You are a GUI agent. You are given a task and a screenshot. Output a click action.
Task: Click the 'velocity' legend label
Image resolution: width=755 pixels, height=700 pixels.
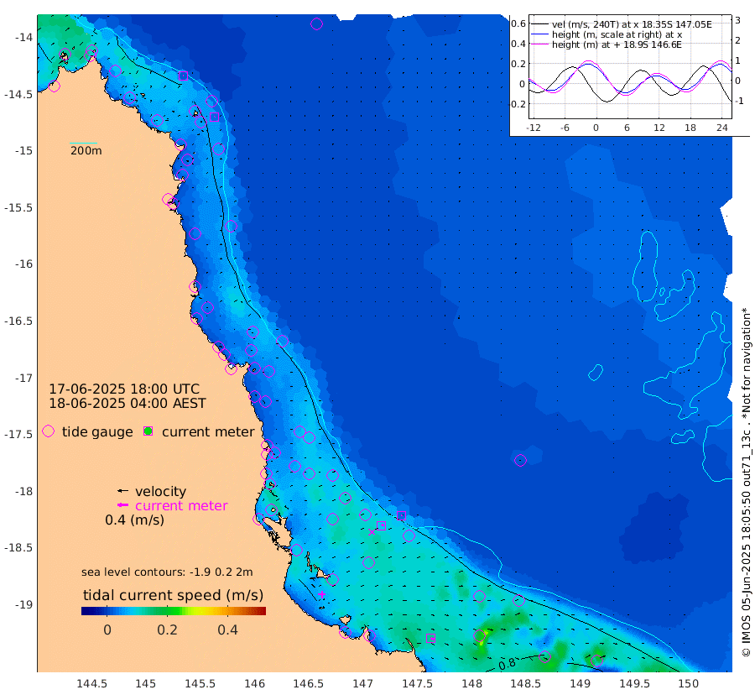point(160,491)
